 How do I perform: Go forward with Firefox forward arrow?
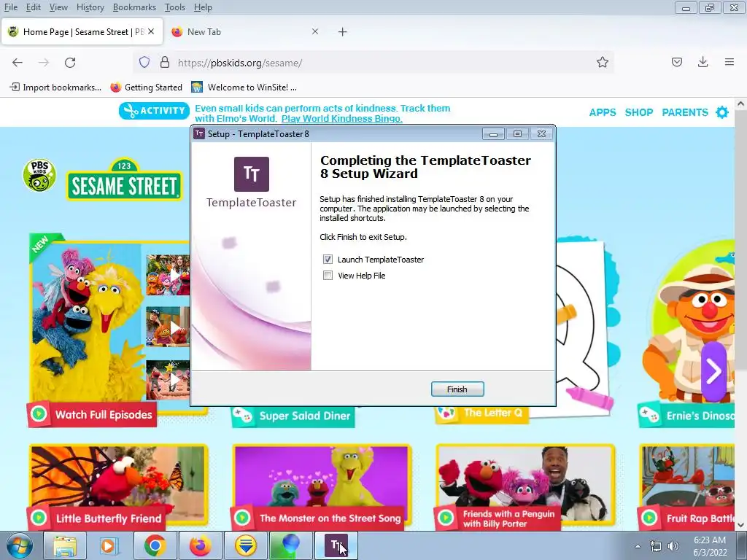click(x=43, y=63)
